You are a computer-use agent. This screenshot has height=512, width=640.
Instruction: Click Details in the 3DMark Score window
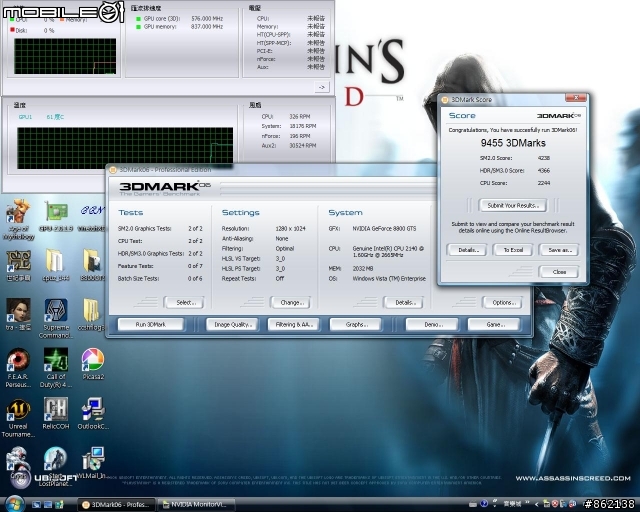pos(467,250)
